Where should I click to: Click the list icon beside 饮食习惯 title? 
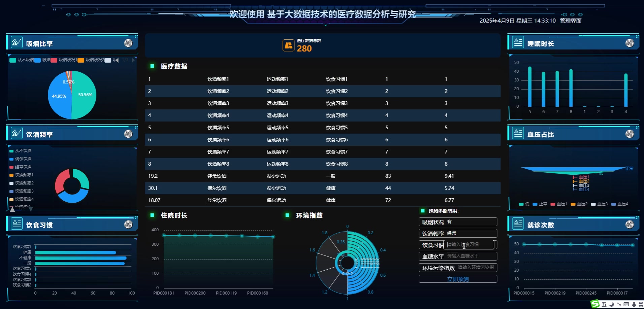coord(17,224)
